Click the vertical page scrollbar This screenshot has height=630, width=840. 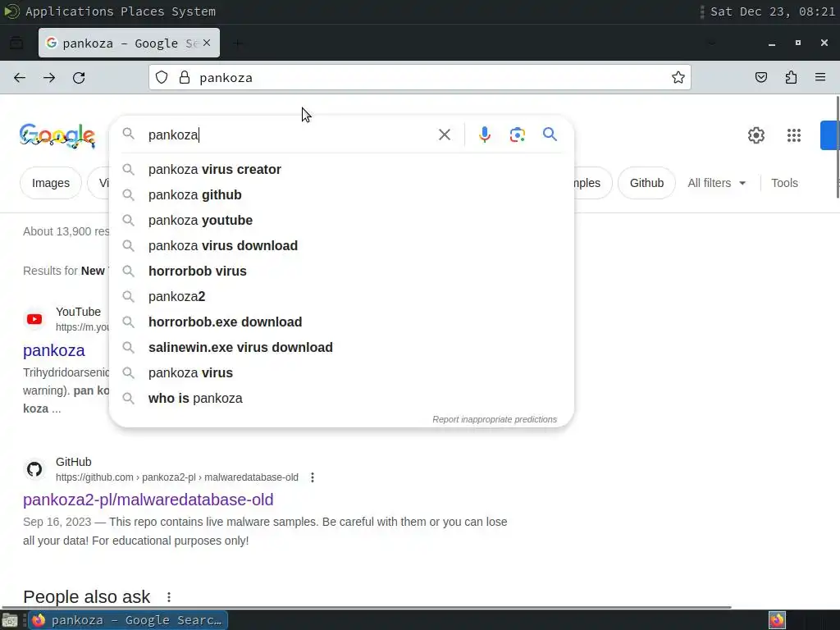(x=838, y=148)
